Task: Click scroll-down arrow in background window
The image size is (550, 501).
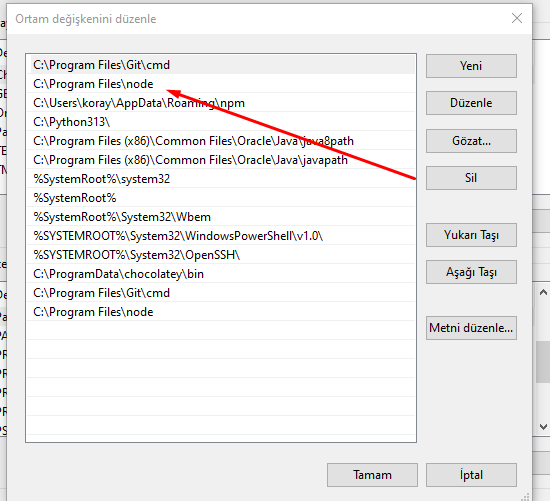Action: point(543,427)
